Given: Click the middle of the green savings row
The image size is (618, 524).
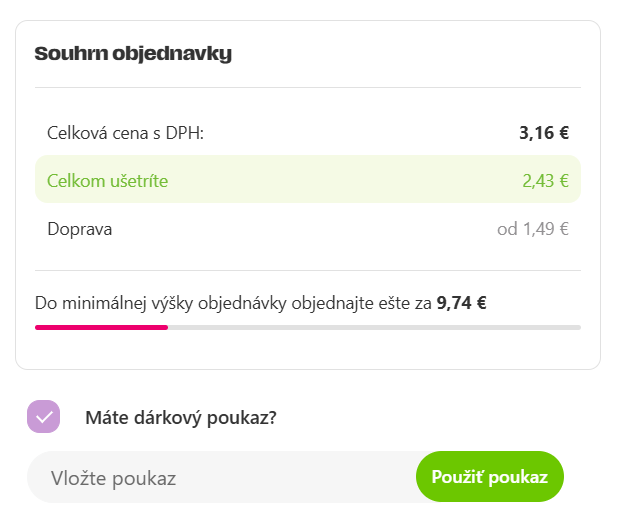Looking at the screenshot, I should click(x=308, y=180).
